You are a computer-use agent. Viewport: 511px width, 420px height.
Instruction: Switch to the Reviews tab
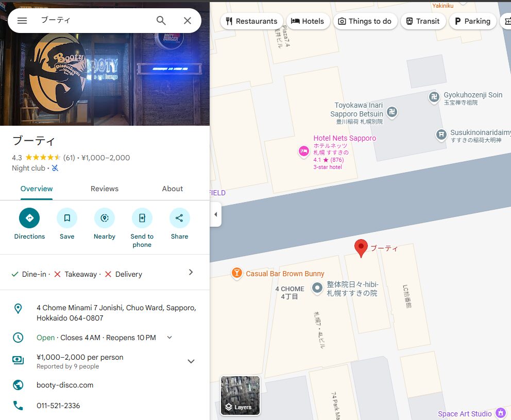tap(105, 189)
